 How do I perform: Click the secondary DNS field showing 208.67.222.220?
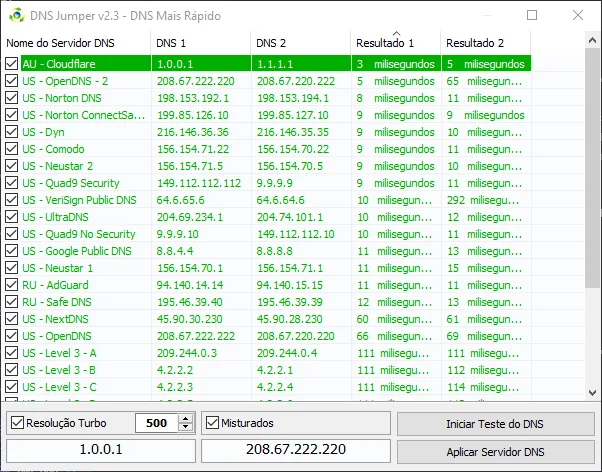[296, 450]
